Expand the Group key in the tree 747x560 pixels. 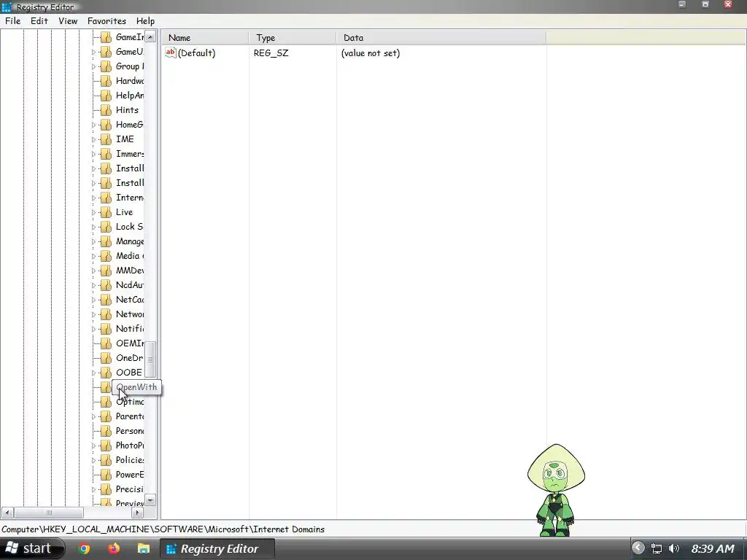pos(93,66)
